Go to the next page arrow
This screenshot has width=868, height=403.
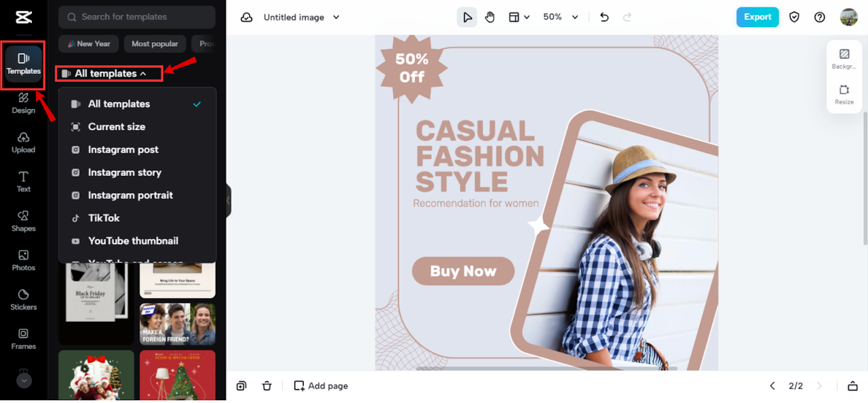[819, 386]
